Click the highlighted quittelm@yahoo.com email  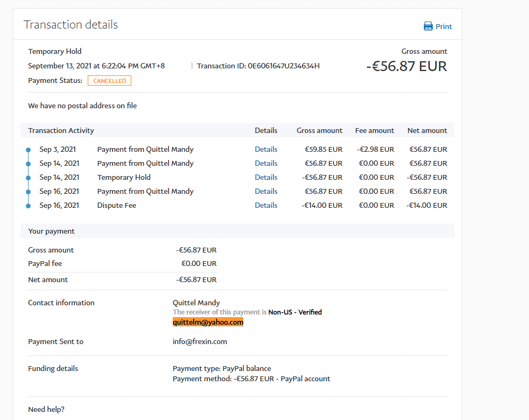click(x=208, y=322)
